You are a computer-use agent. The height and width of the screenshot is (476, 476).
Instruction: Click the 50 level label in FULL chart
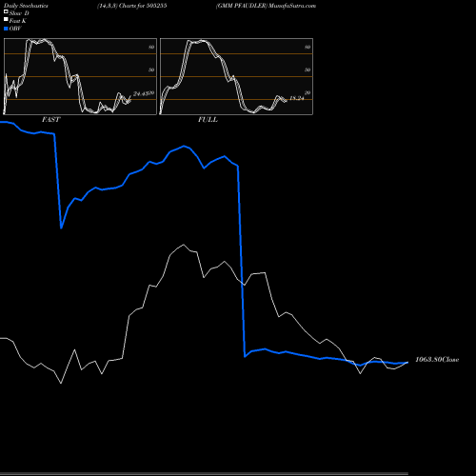point(307,69)
